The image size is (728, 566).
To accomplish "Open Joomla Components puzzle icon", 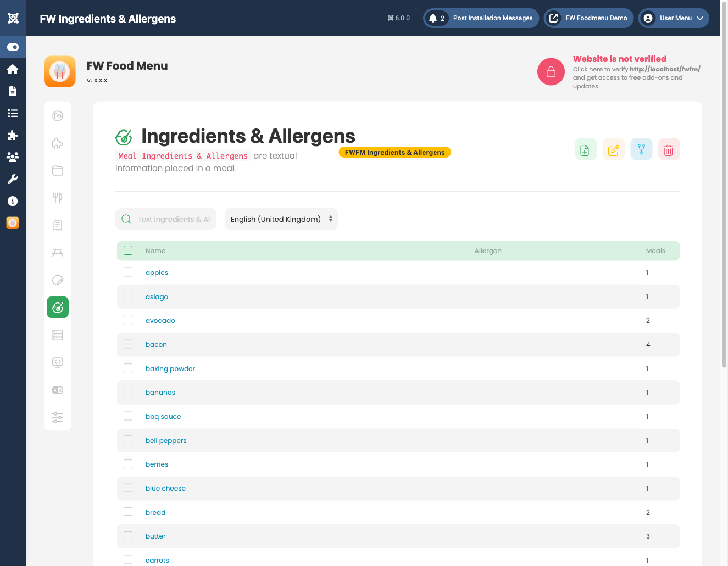I will [x=13, y=135].
